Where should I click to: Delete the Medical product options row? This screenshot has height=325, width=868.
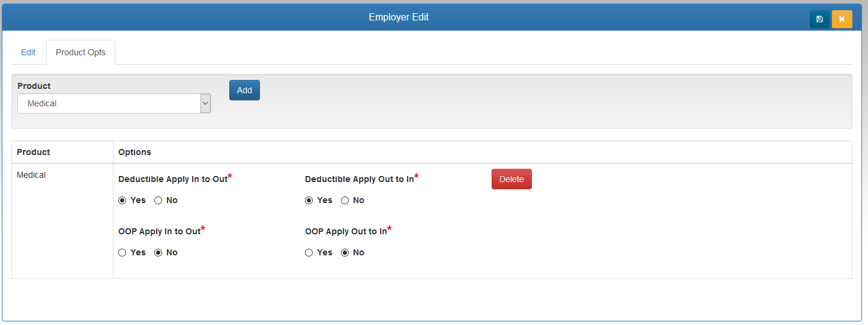click(x=511, y=179)
